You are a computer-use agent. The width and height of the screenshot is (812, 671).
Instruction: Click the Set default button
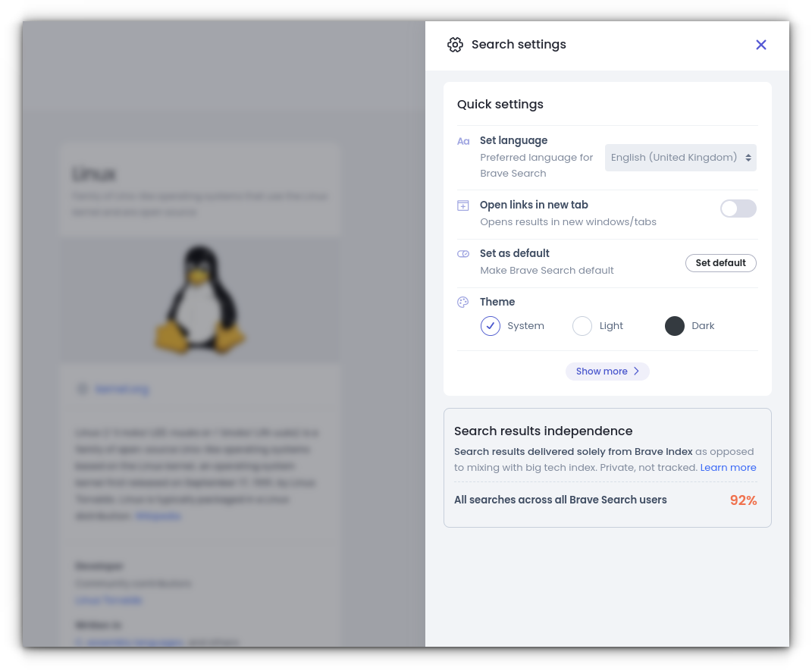(x=721, y=263)
